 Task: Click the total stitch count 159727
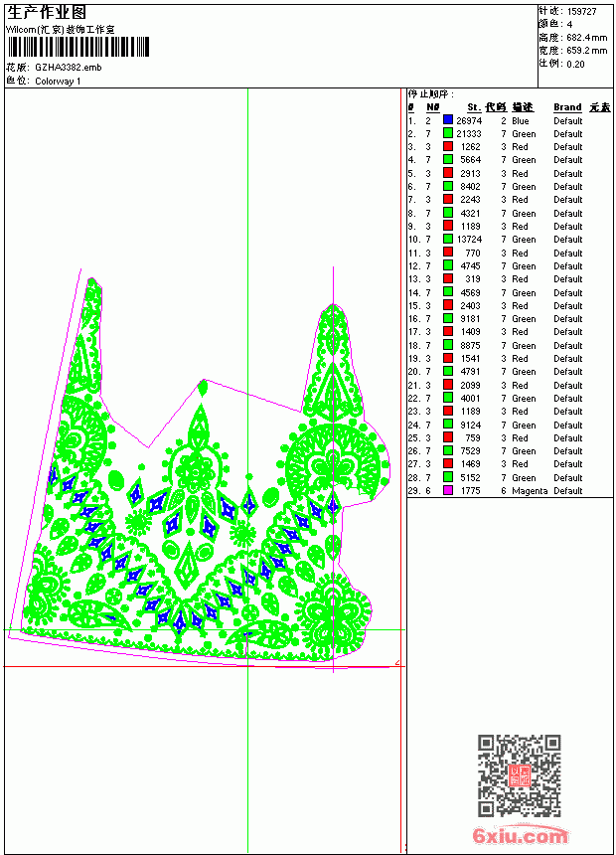pyautogui.click(x=581, y=12)
